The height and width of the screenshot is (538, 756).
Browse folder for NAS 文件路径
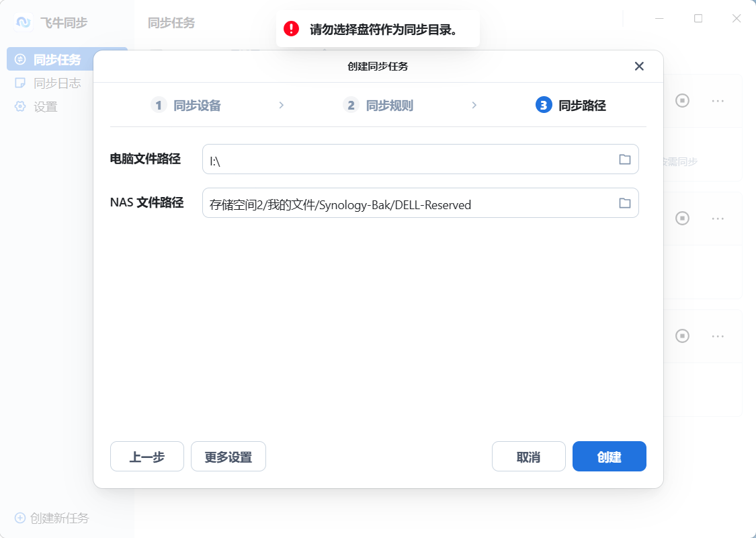[624, 202]
